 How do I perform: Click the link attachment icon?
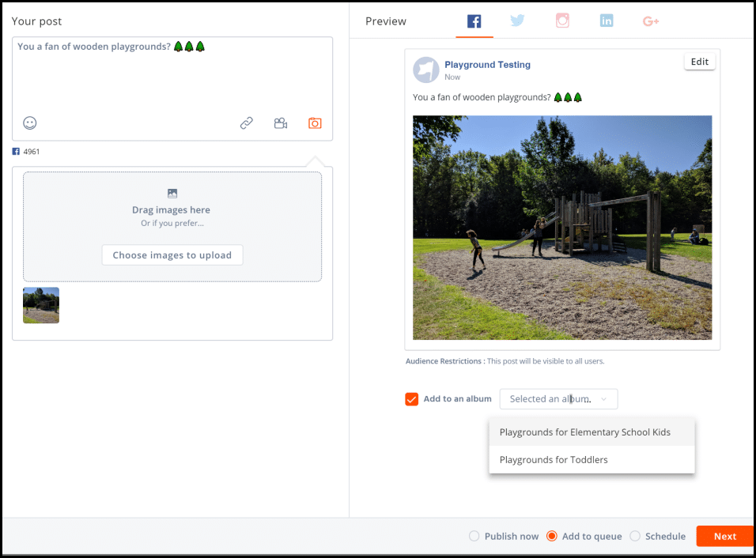tap(247, 123)
